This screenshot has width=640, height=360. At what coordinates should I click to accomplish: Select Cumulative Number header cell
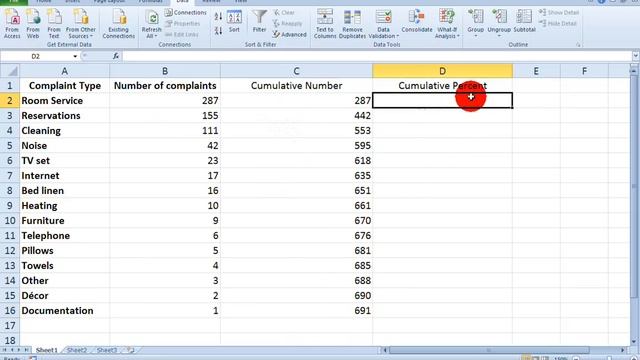[296, 86]
